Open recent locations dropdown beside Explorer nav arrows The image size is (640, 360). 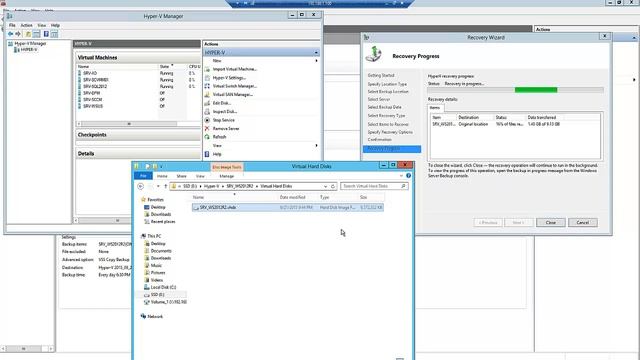[x=158, y=186]
